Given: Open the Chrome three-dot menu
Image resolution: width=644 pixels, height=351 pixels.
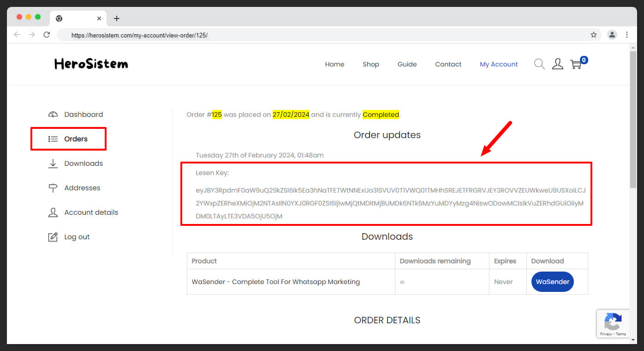Looking at the screenshot, I should [x=627, y=35].
